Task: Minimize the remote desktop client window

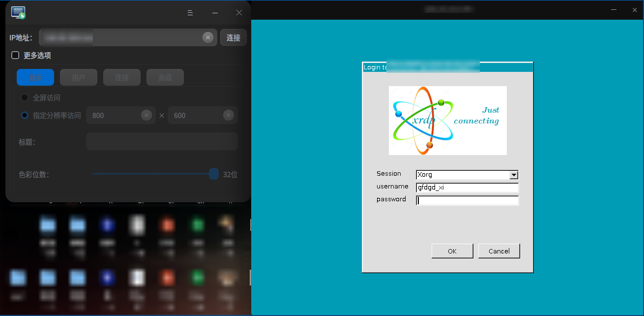Action: pos(215,13)
